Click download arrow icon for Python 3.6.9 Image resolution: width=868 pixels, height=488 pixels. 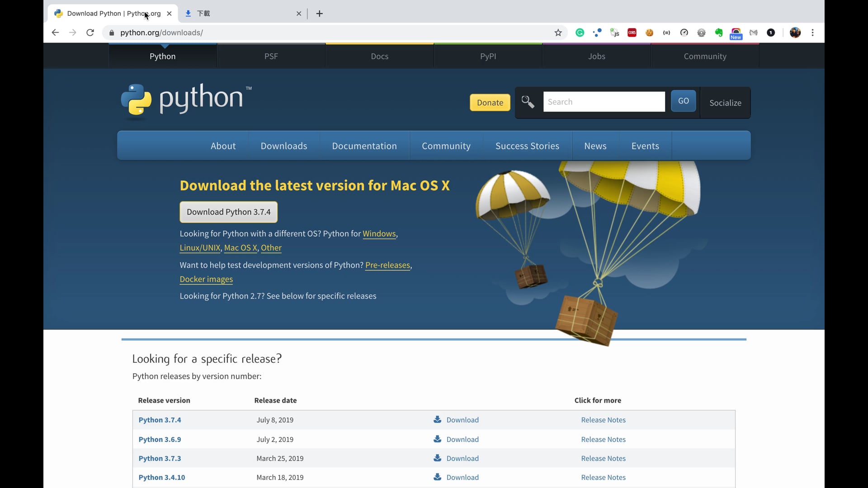coord(437,439)
